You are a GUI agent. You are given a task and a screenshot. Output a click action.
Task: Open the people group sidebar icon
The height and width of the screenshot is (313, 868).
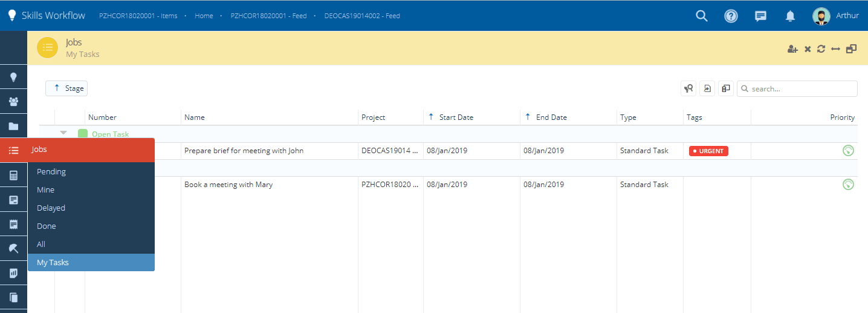pos(13,102)
